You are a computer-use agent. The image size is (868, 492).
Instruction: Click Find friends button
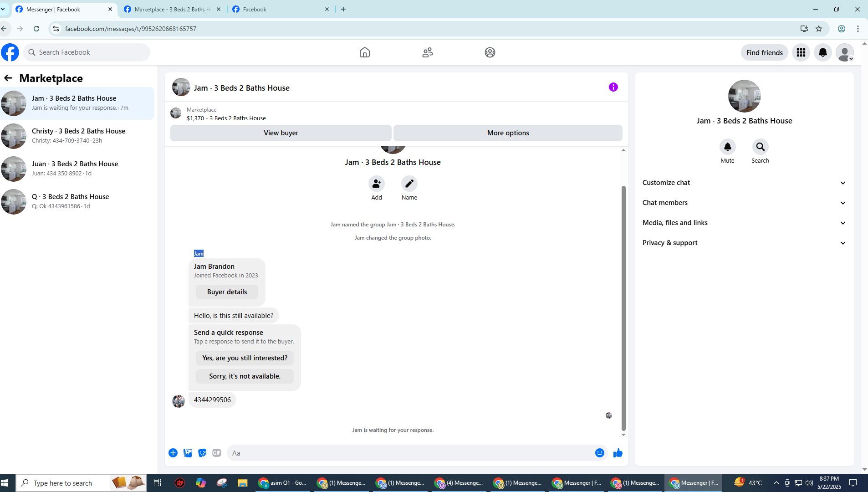[x=764, y=52]
